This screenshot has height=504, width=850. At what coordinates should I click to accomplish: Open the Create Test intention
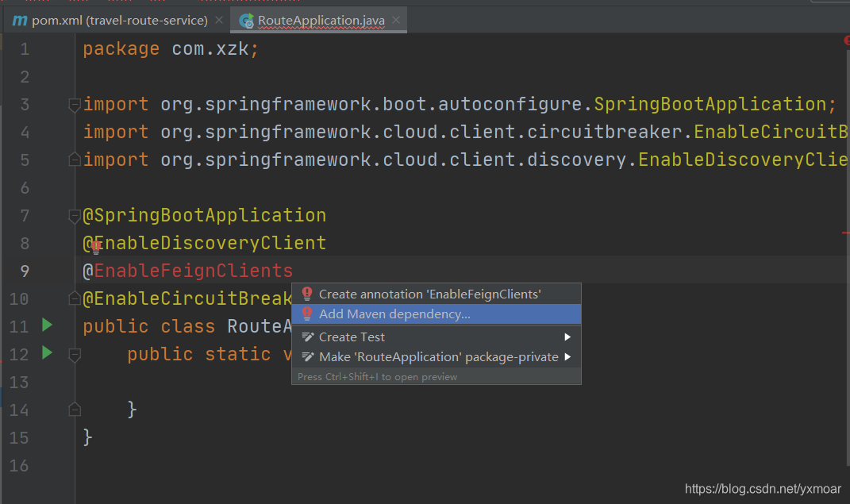(437, 337)
